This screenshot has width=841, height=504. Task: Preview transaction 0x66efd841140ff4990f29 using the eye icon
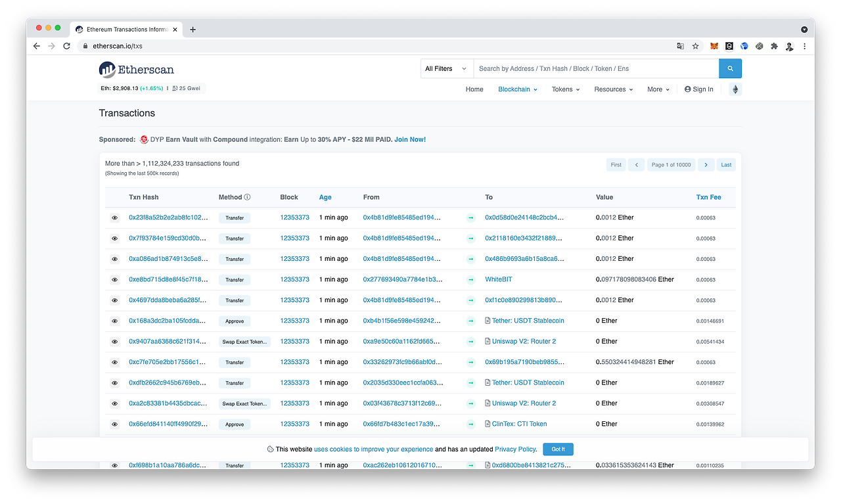[x=114, y=424]
